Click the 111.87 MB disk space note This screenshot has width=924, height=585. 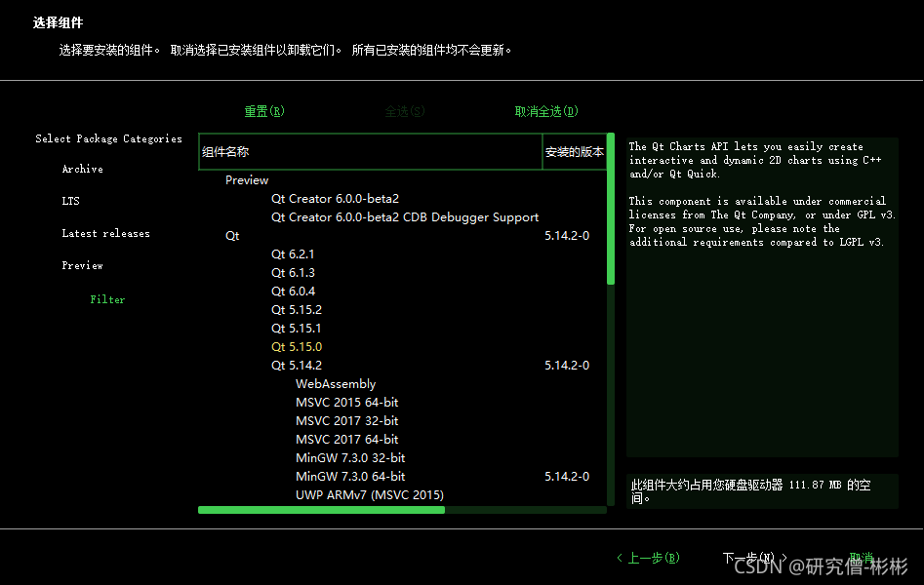pyautogui.click(x=750, y=491)
